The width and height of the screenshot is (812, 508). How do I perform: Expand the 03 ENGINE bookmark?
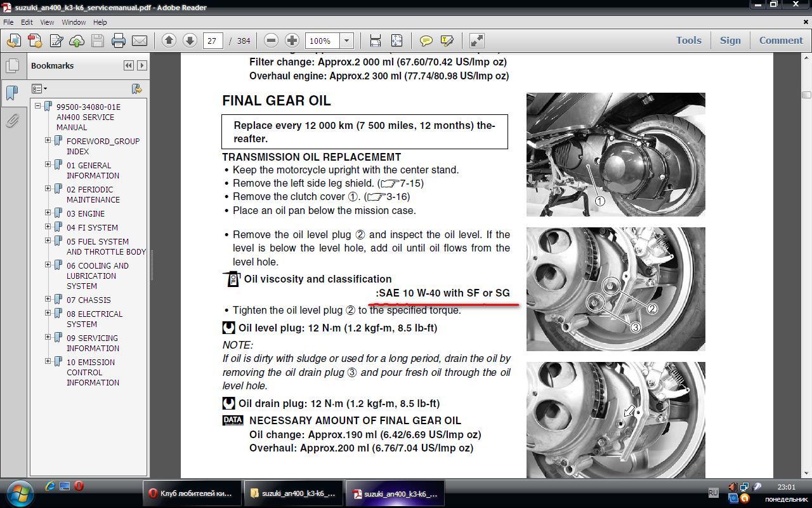point(48,213)
